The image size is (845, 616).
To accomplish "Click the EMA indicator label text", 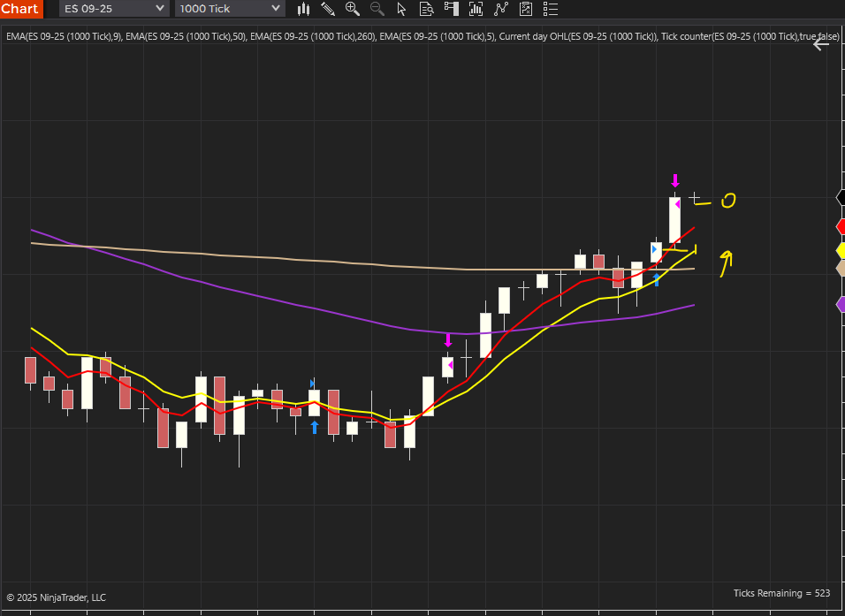I will pos(422,36).
